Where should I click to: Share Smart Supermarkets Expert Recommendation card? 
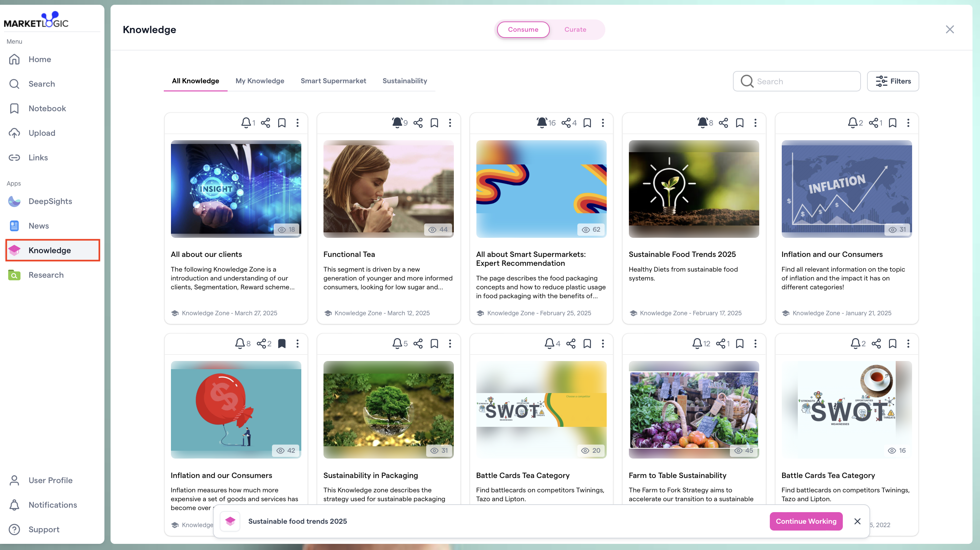(x=566, y=122)
